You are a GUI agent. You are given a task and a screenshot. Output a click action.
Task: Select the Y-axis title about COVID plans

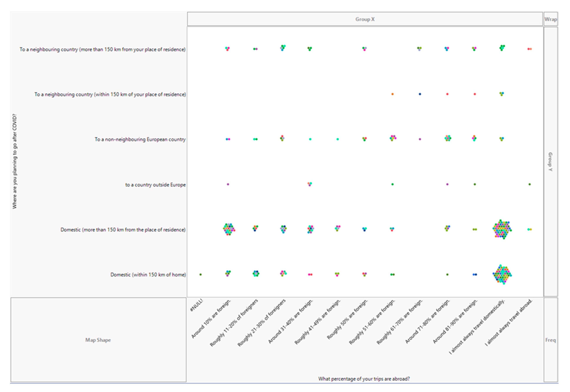[15, 161]
